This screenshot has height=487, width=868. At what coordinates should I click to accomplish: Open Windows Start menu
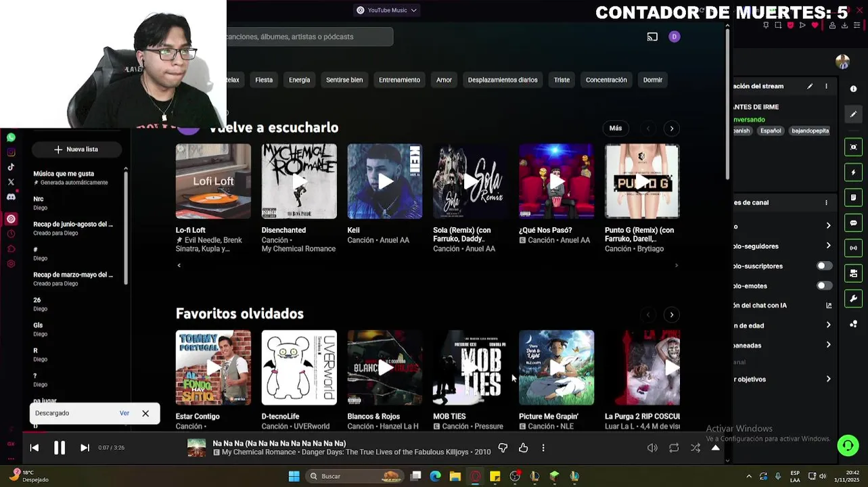[294, 476]
